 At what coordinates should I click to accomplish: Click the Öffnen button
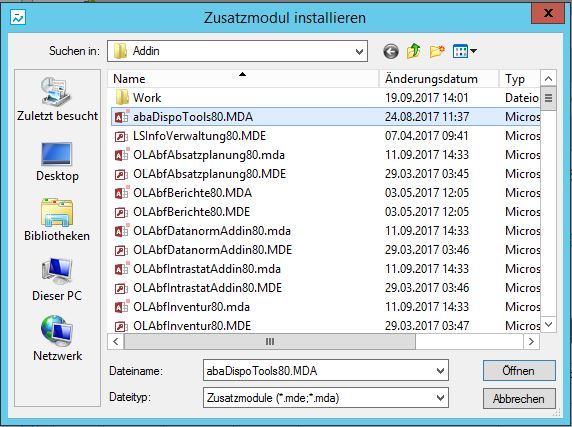[519, 371]
